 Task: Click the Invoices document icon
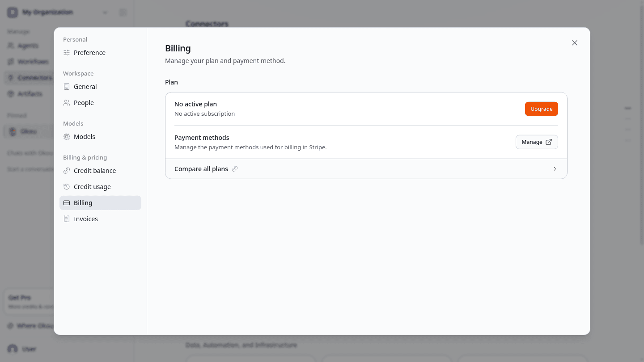click(x=67, y=219)
